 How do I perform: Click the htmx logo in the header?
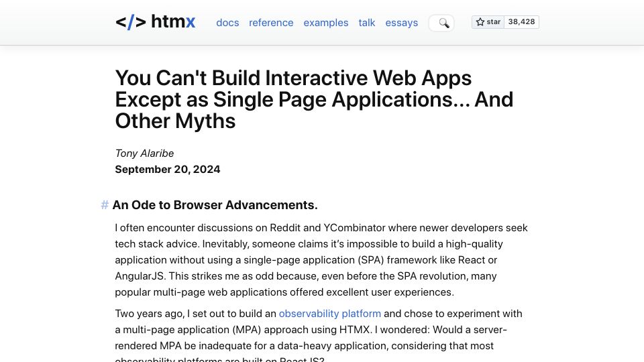tap(155, 21)
